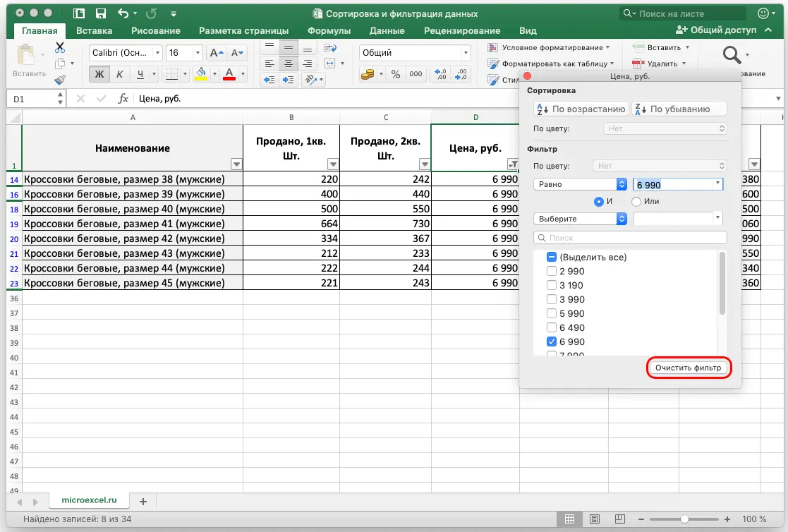Align text right in cell

[x=307, y=64]
